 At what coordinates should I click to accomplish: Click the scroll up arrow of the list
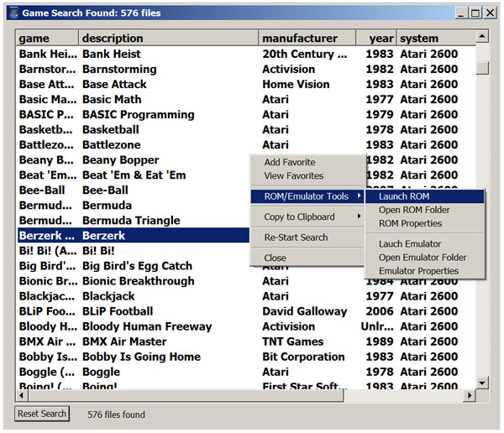click(481, 37)
